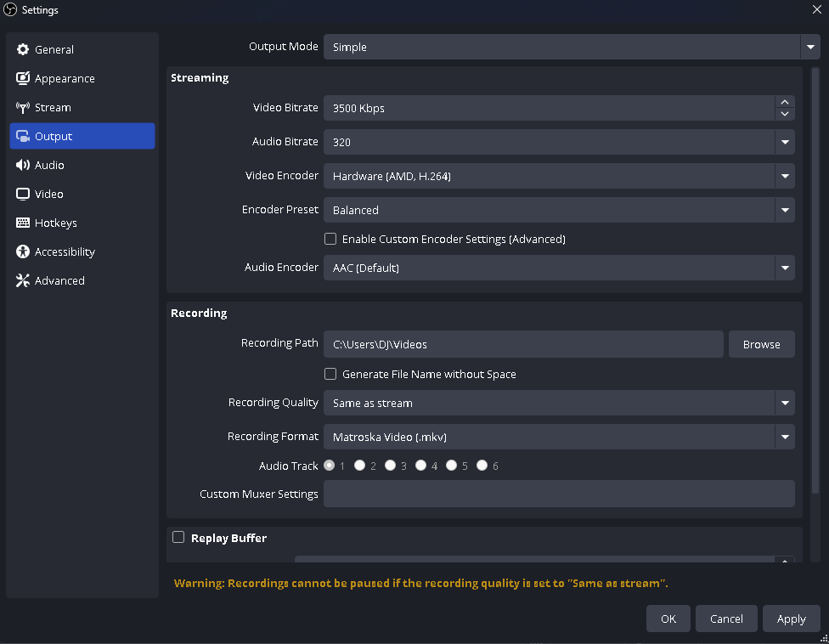Select audio track 2 radio button
The image size is (829, 644).
tap(359, 466)
